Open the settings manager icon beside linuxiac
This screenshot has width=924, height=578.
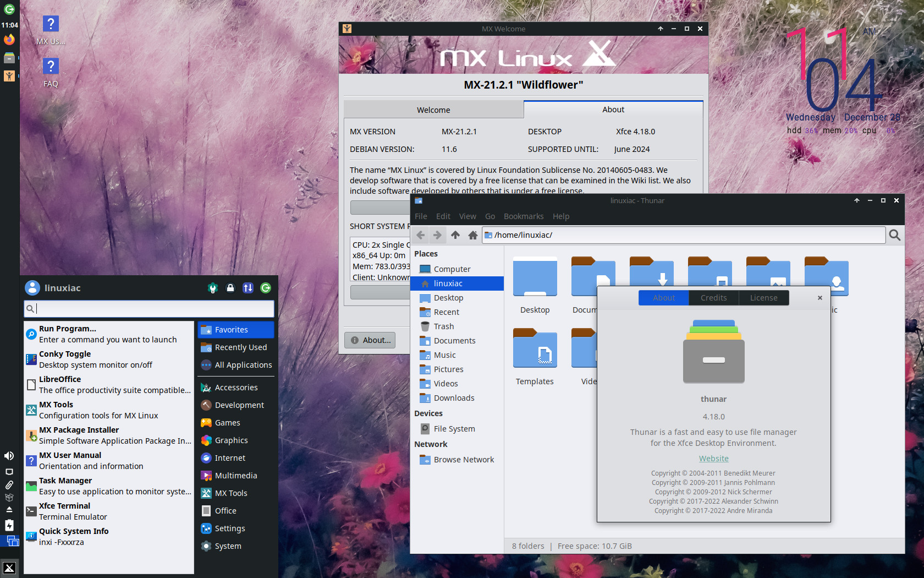(213, 288)
